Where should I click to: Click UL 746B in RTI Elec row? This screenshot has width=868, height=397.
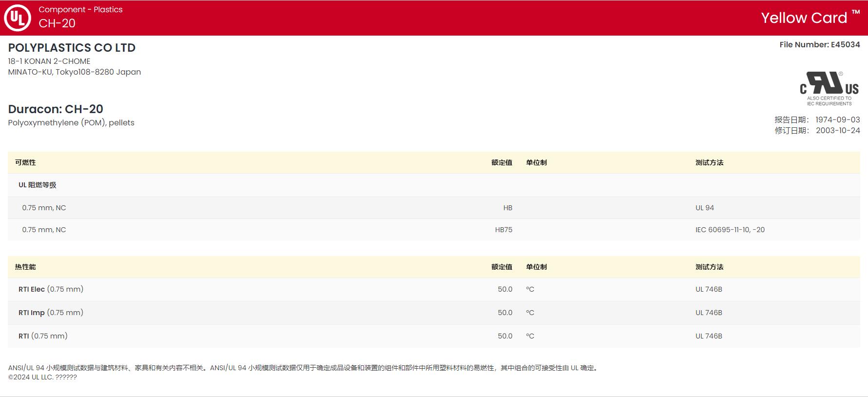click(x=709, y=289)
